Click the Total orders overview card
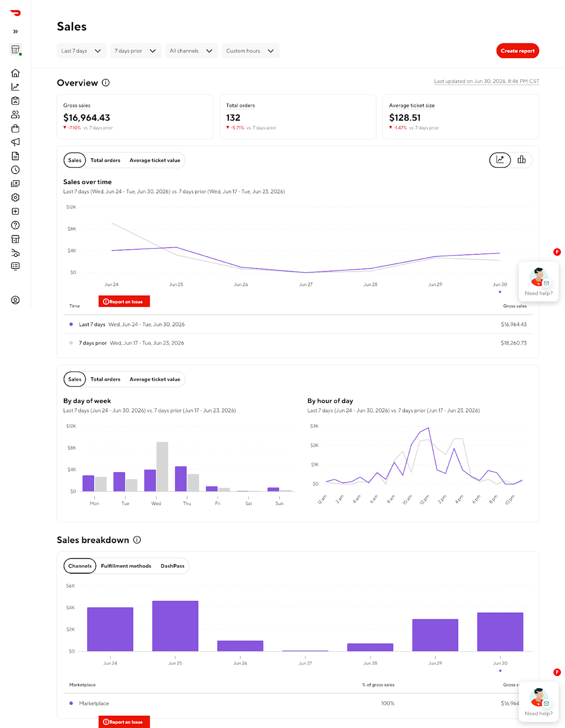 (298, 117)
